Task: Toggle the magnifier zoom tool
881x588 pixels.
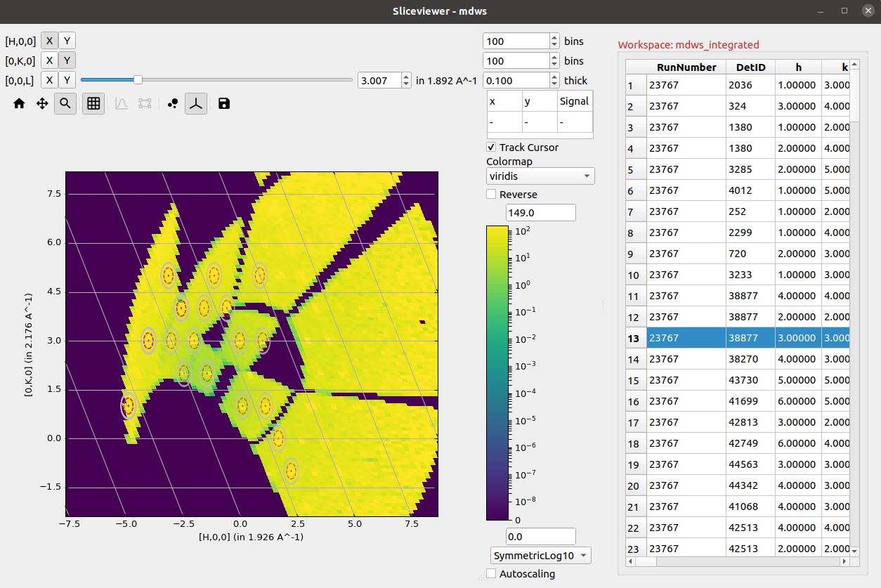Action: coord(65,104)
